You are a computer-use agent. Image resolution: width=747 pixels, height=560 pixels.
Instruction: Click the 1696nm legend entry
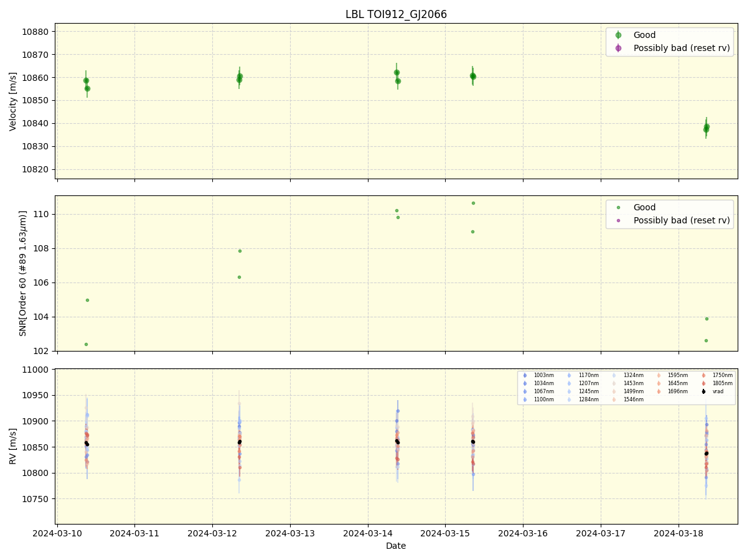coord(672,391)
